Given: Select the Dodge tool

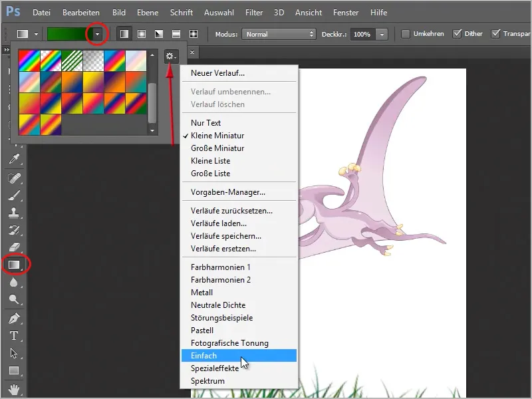Looking at the screenshot, I should [14, 299].
